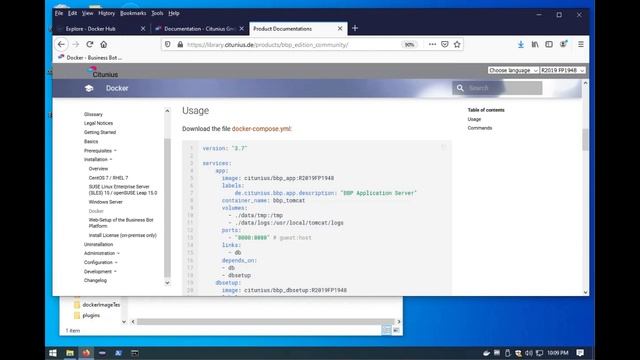
Task: Close the Documentation - Citunius tab
Action: (242, 29)
